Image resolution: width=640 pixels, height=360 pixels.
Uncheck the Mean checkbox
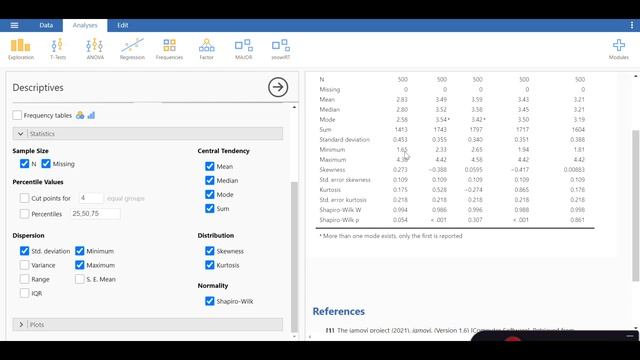tap(210, 167)
